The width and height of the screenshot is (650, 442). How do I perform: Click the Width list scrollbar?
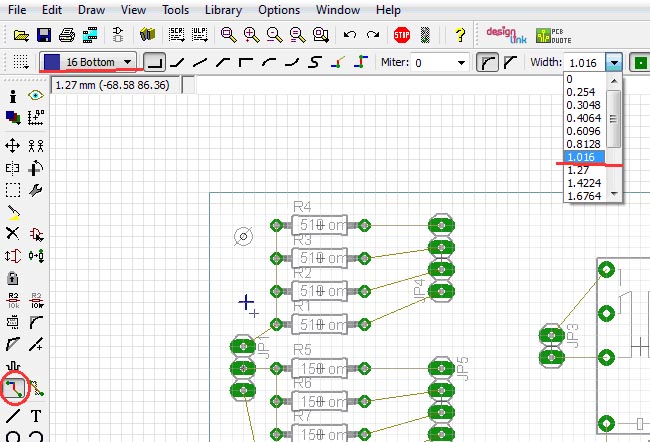[615, 120]
